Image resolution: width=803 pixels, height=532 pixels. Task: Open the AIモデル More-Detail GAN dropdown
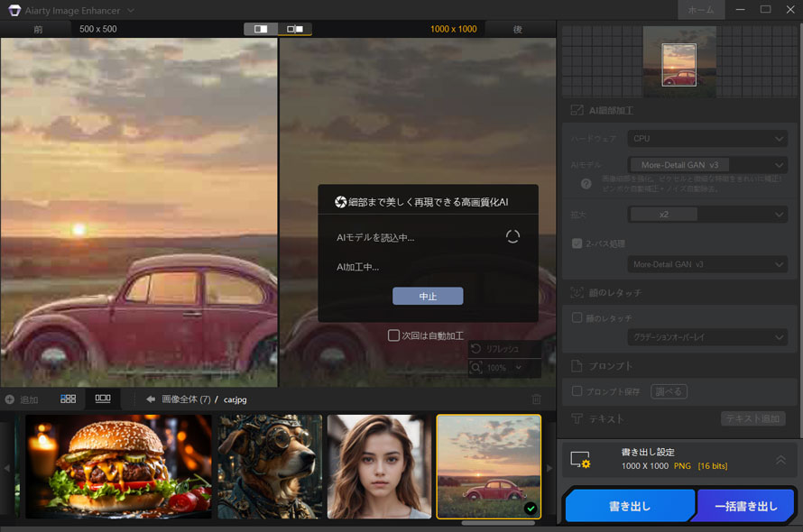707,164
